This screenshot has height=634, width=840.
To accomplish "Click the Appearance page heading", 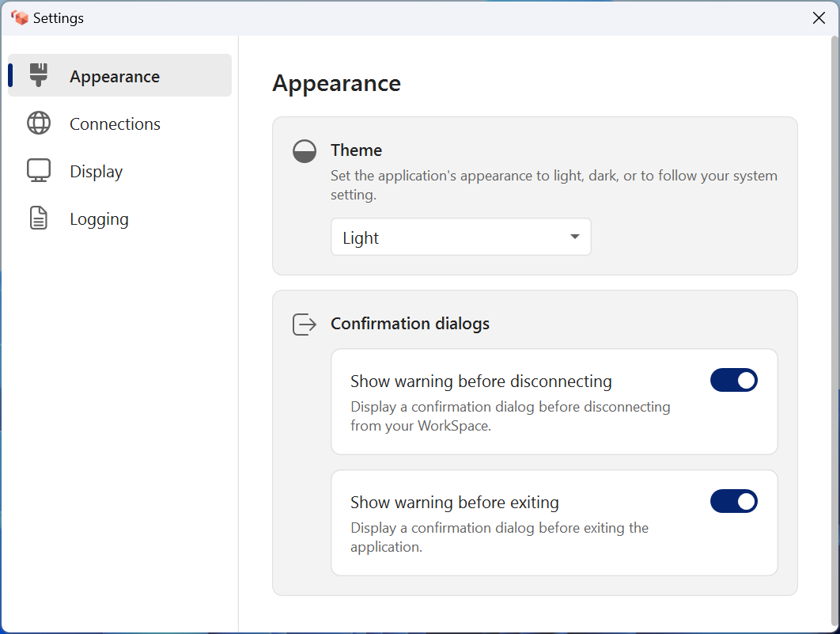I will point(336,84).
